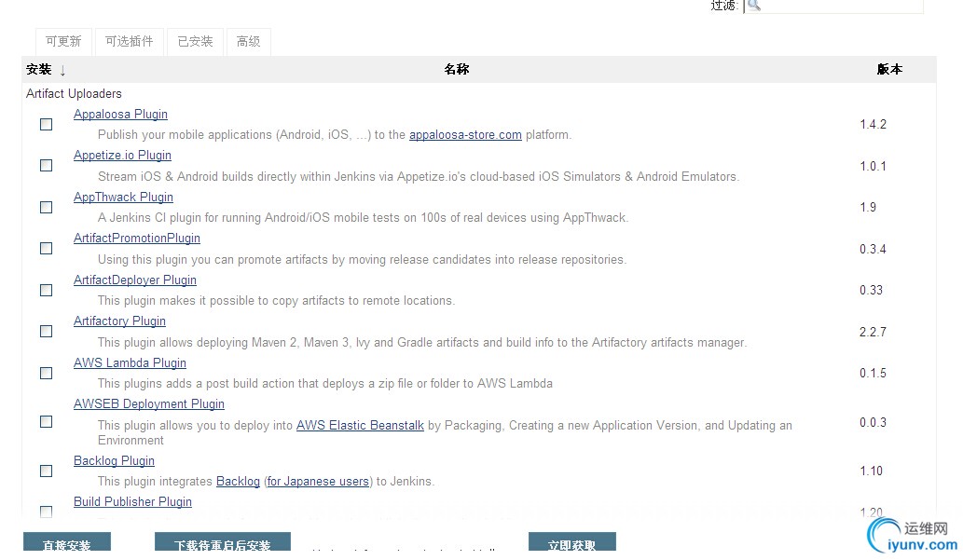963x560 pixels.
Task: Visit the Build Publisher Plugin link
Action: (x=132, y=501)
